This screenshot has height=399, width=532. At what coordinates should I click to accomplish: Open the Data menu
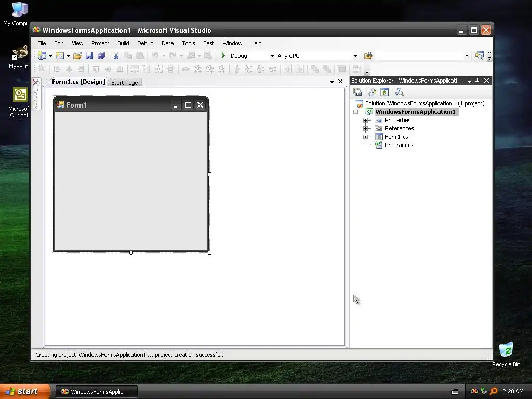pos(168,43)
